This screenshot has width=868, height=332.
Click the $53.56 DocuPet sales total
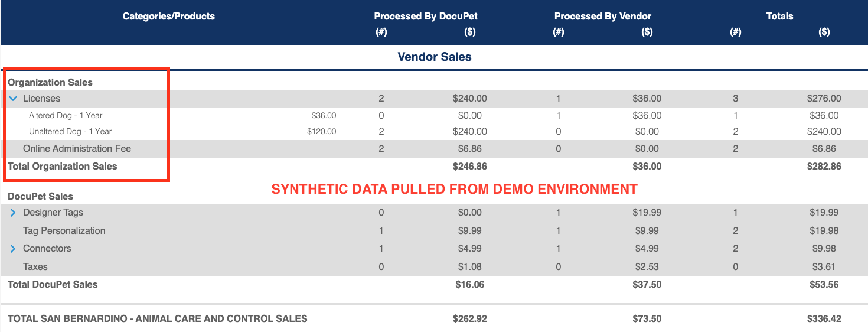[x=824, y=285]
